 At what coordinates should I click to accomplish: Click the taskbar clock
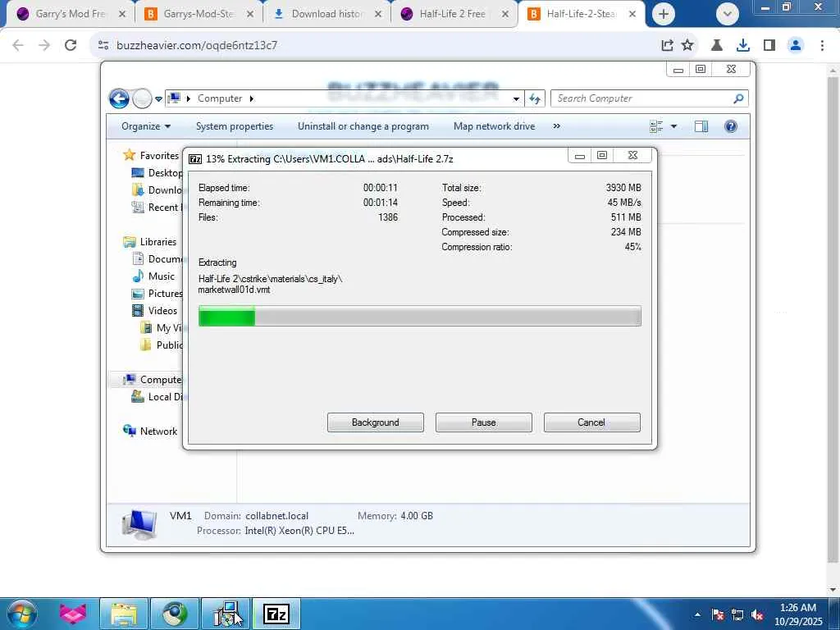797,614
